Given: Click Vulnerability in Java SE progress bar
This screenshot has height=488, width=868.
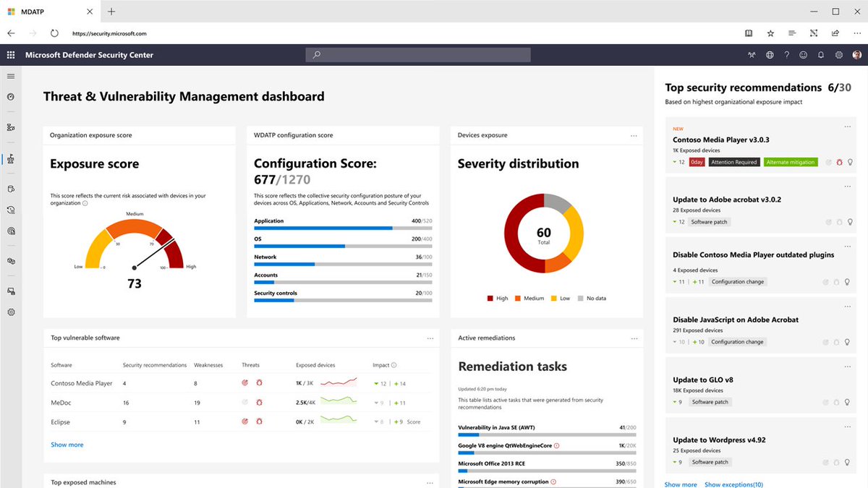Looking at the screenshot, I should pyautogui.click(x=547, y=435).
